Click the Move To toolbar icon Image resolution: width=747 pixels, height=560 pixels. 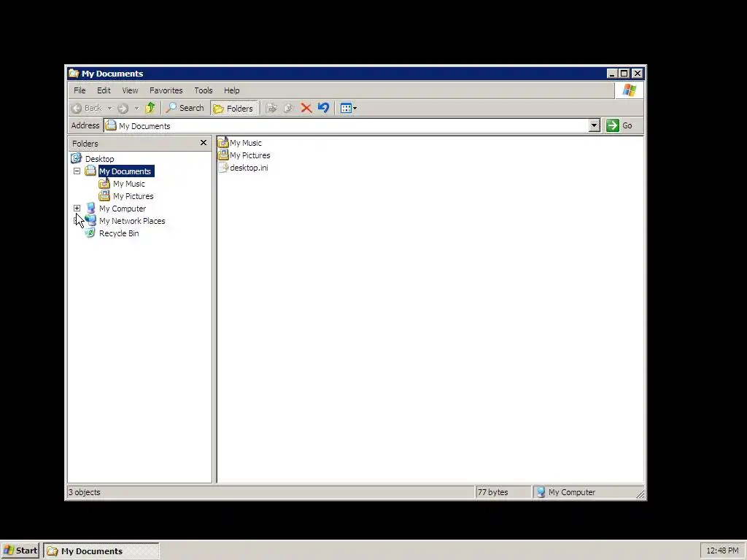coord(271,108)
